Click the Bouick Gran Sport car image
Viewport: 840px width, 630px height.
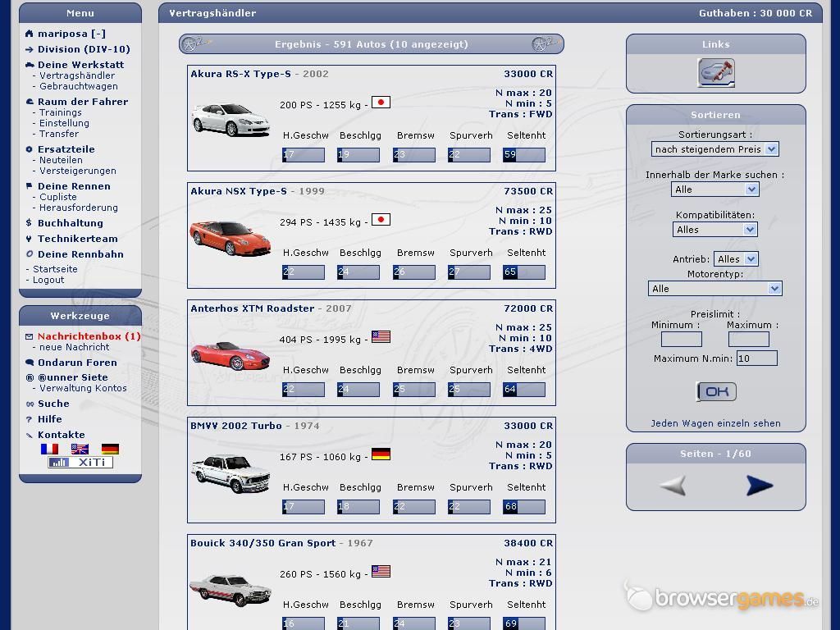click(231, 589)
